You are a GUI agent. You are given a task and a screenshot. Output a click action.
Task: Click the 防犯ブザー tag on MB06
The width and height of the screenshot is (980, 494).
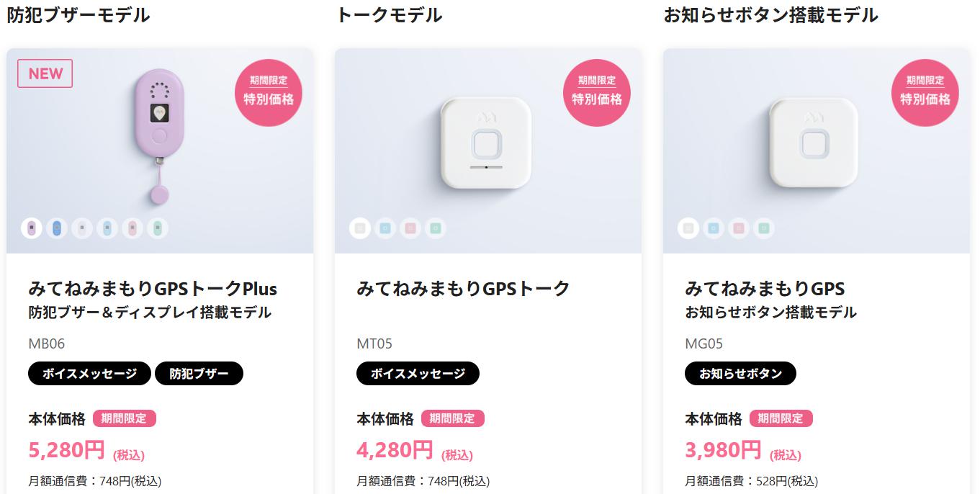tap(199, 374)
